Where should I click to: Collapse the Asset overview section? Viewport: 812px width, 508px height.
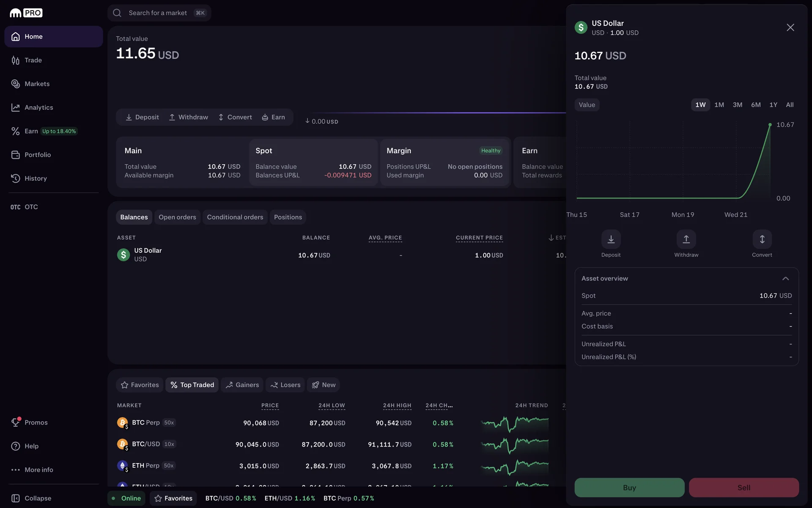[785, 279]
